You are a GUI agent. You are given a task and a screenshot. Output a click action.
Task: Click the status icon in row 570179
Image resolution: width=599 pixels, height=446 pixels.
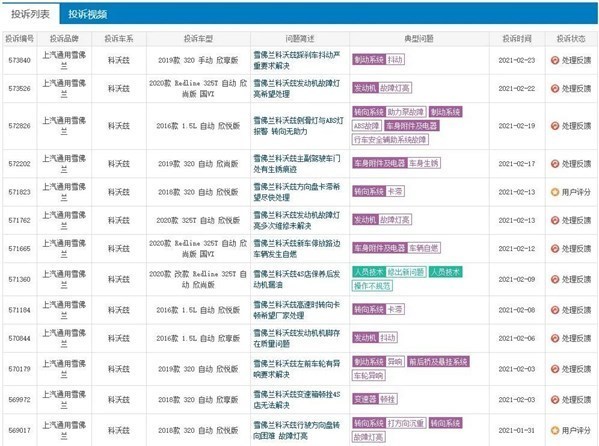(555, 369)
